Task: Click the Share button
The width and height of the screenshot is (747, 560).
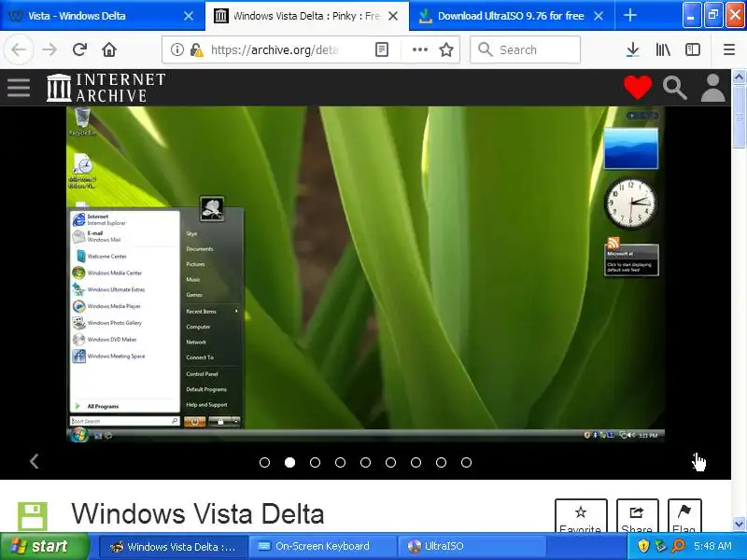Action: [x=637, y=516]
